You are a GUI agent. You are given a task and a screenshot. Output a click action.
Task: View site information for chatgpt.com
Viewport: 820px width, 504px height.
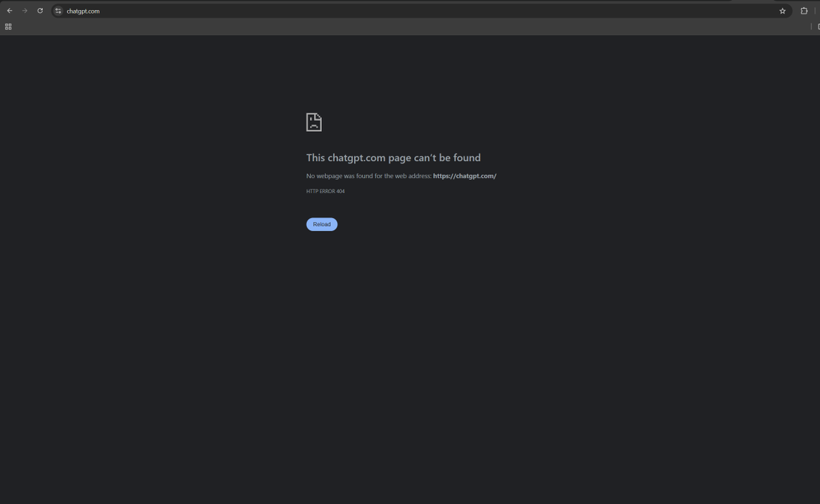58,11
